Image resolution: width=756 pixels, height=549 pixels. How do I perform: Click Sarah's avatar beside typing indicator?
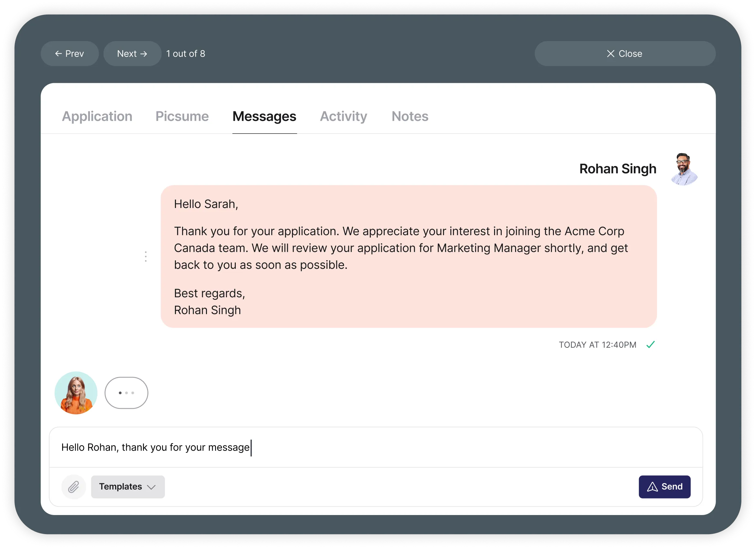tap(76, 392)
